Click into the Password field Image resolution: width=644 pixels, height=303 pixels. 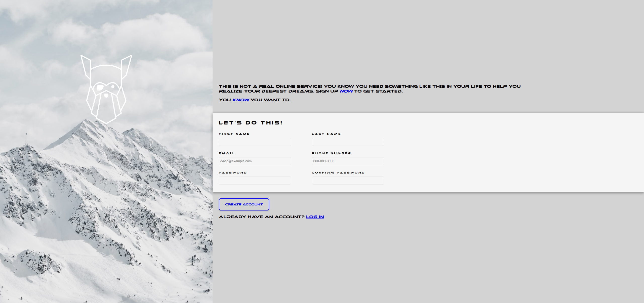point(255,181)
